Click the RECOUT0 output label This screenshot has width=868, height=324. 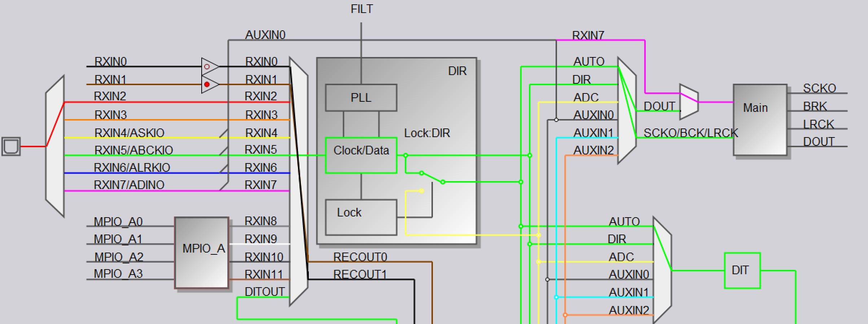(360, 257)
